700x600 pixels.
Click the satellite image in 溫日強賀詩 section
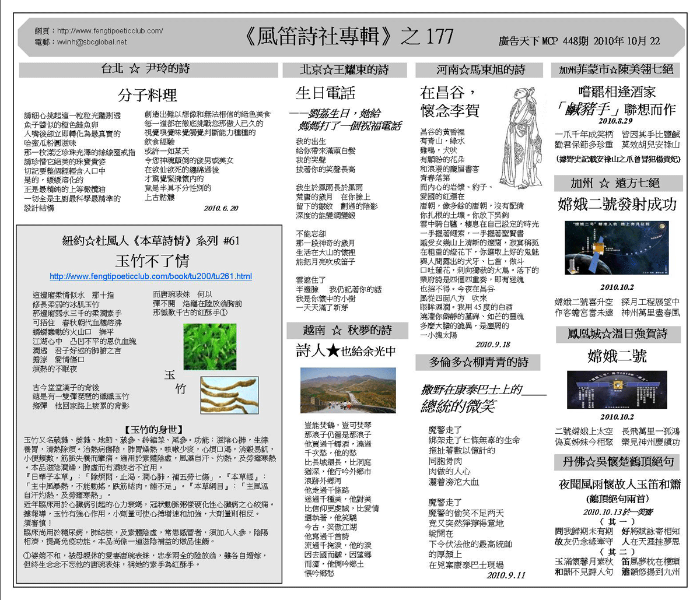(x=617, y=390)
